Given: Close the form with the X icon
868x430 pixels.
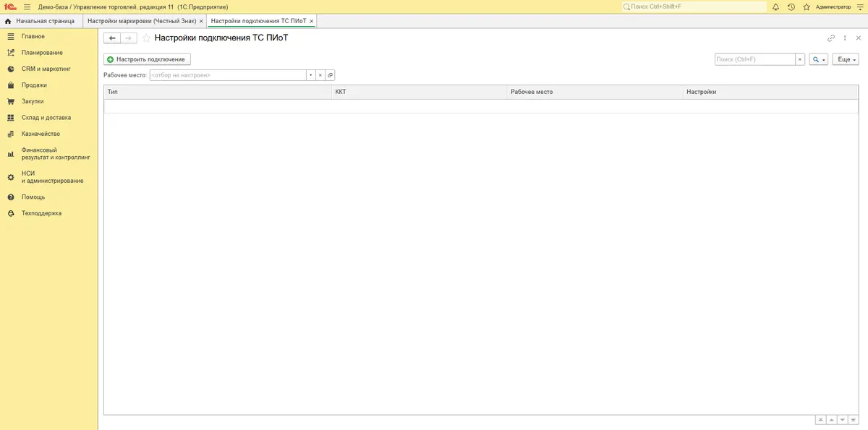Looking at the screenshot, I should tap(859, 38).
